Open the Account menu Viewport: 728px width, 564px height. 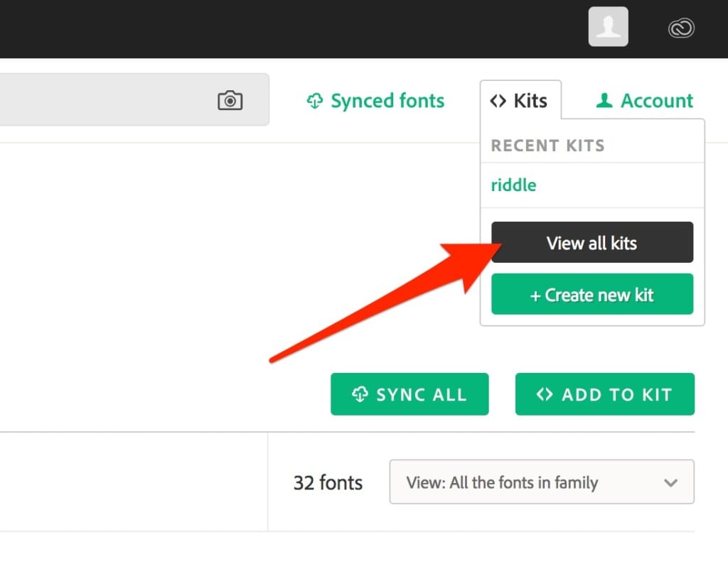pyautogui.click(x=644, y=101)
